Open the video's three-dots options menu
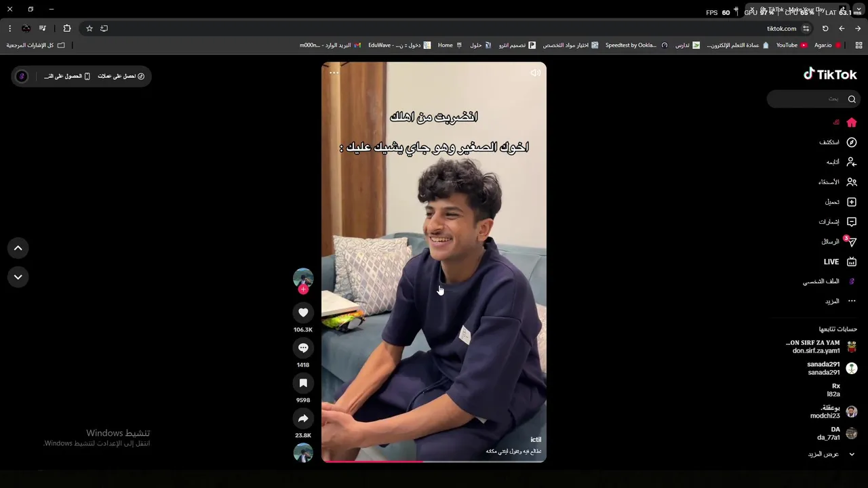868x488 pixels. tap(334, 73)
